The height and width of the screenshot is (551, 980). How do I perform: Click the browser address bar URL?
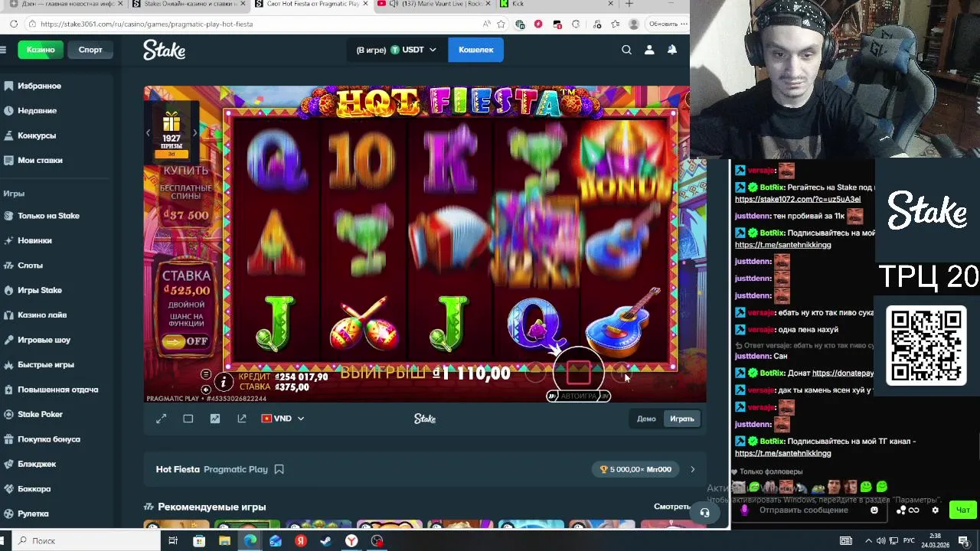click(x=146, y=24)
